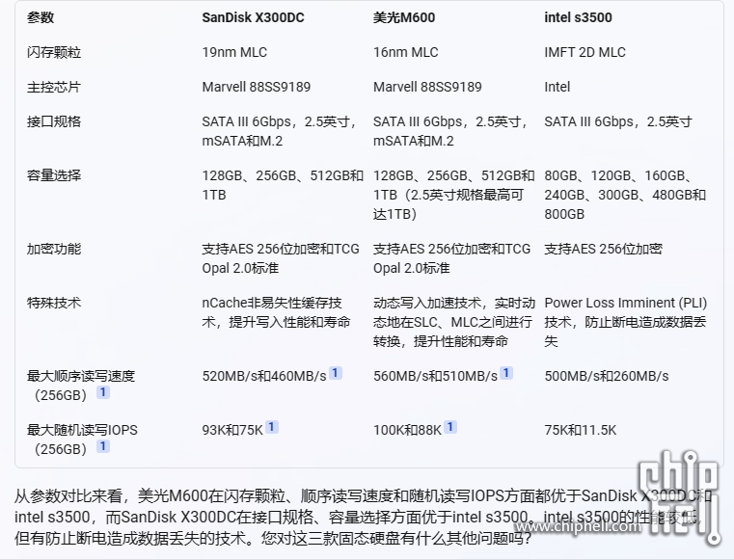Click the Intel controller cell
This screenshot has width=734, height=560.
tap(557, 87)
